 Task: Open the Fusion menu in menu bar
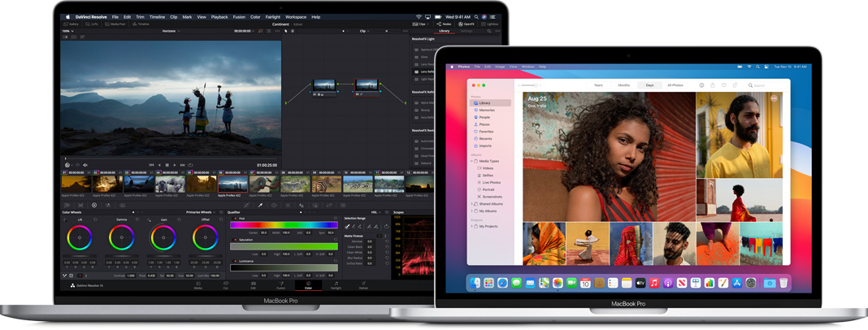[x=241, y=17]
